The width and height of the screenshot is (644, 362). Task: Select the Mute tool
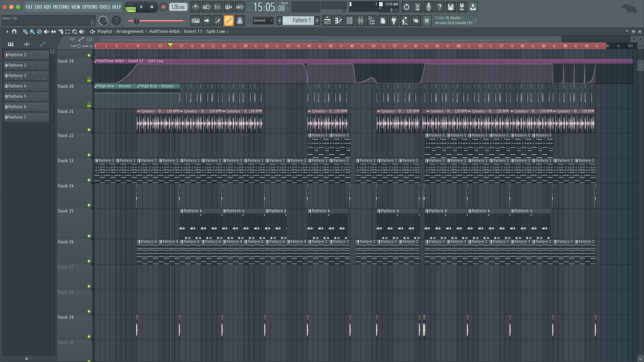point(46,32)
